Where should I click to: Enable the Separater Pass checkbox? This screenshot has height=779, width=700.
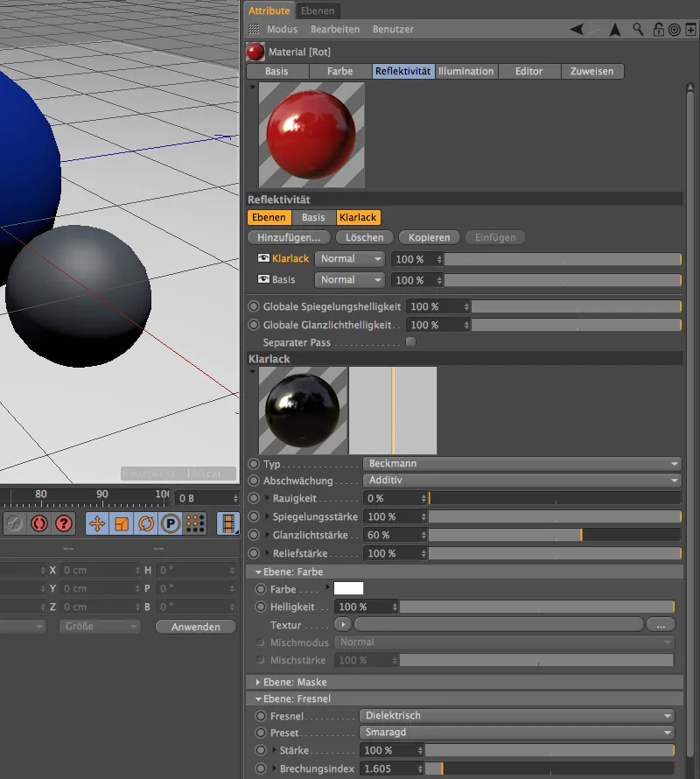(410, 342)
